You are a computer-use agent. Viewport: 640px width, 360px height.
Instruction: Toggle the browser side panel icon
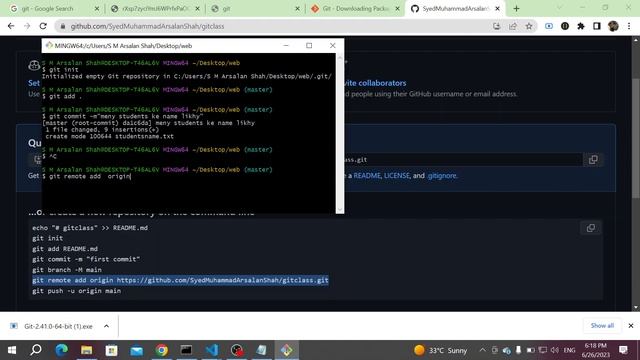(597, 26)
